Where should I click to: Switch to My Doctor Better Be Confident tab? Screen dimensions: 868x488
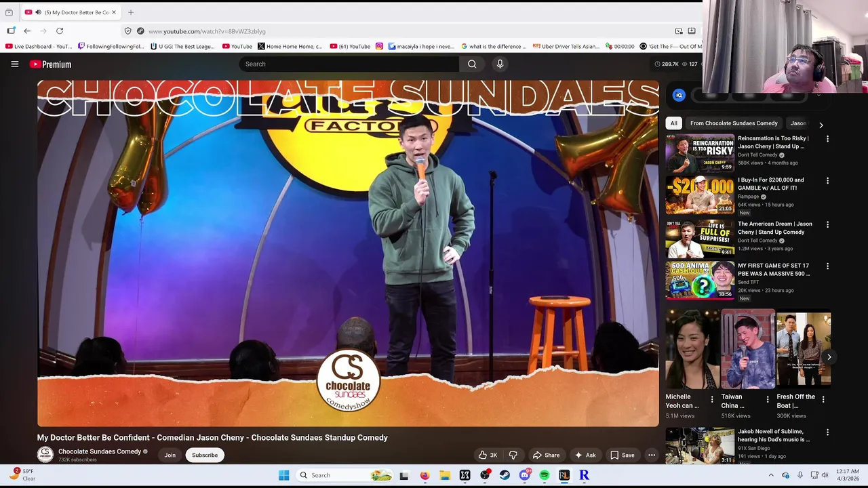pyautogui.click(x=71, y=12)
